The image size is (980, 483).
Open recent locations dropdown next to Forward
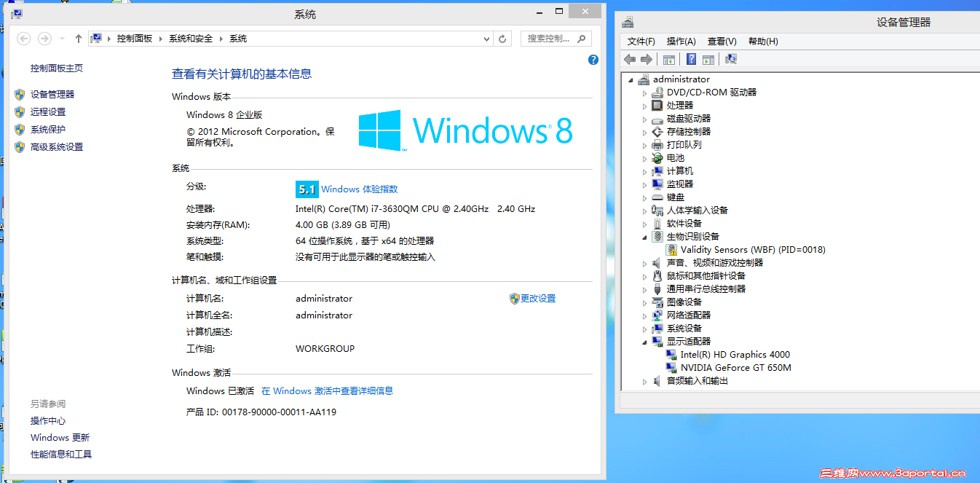(x=62, y=39)
